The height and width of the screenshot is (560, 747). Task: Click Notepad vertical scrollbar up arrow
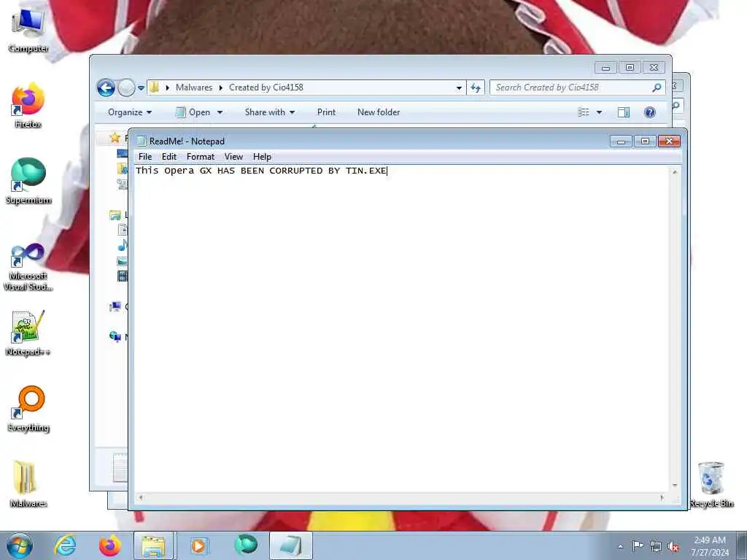click(675, 172)
